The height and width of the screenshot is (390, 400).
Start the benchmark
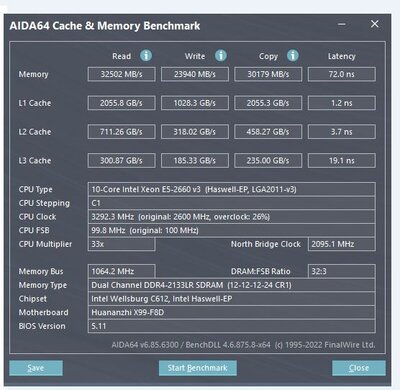pos(198,368)
